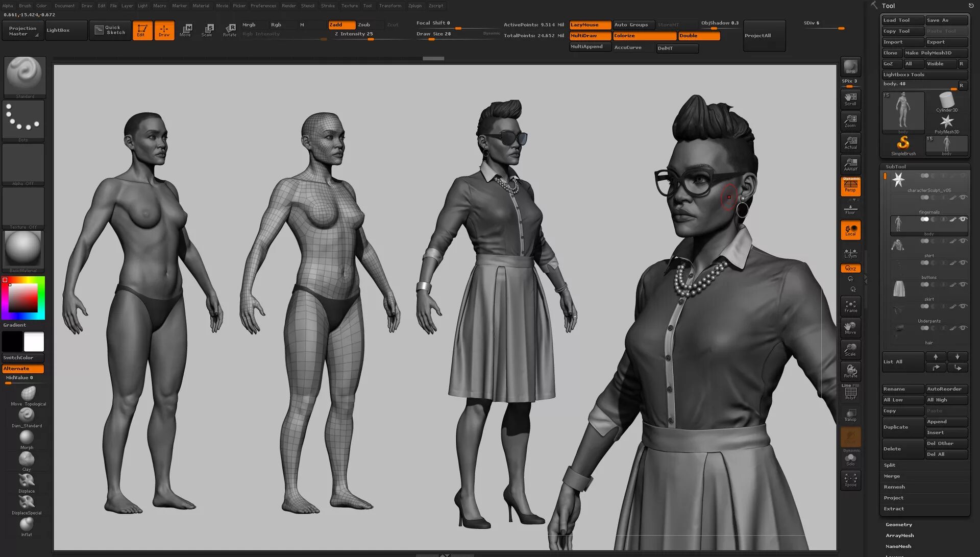Screen dimensions: 980x557
Task: Collapse the SubTool panel header
Action: [x=895, y=166]
